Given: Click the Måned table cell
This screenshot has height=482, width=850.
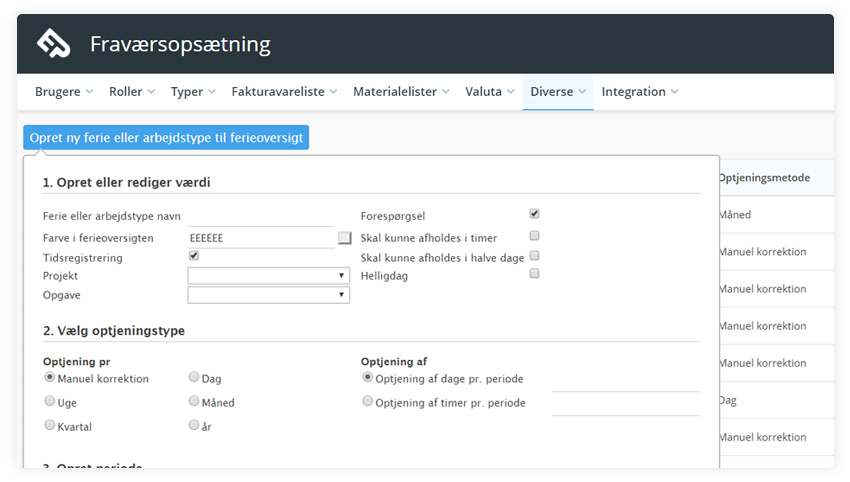Looking at the screenshot, I should point(735,215).
